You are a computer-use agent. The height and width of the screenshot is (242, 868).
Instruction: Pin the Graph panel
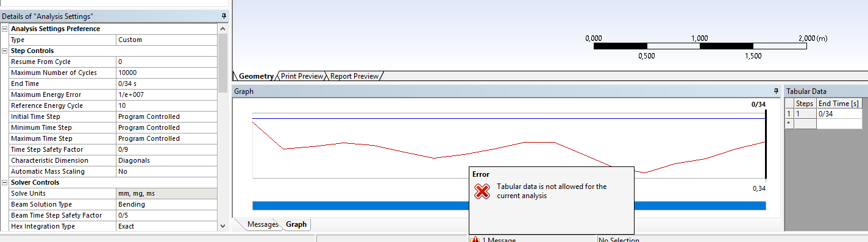point(776,91)
